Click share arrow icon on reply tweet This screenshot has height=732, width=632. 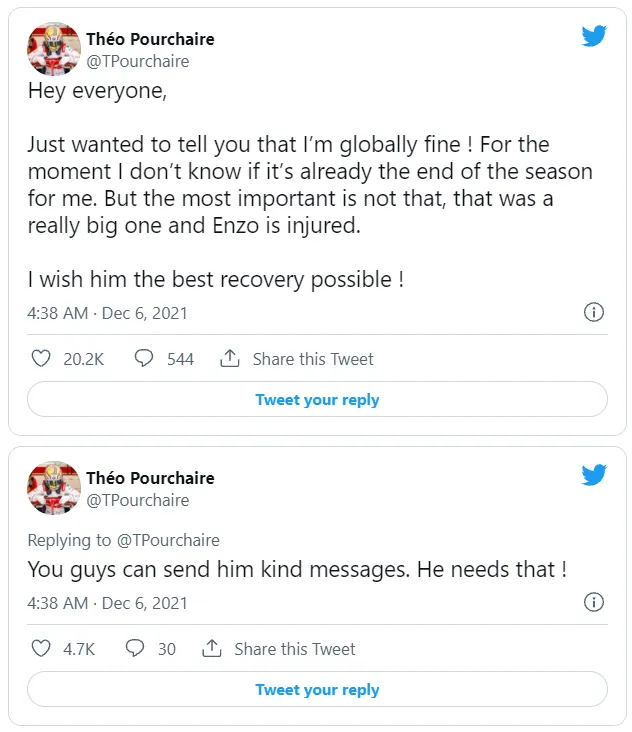coord(212,648)
